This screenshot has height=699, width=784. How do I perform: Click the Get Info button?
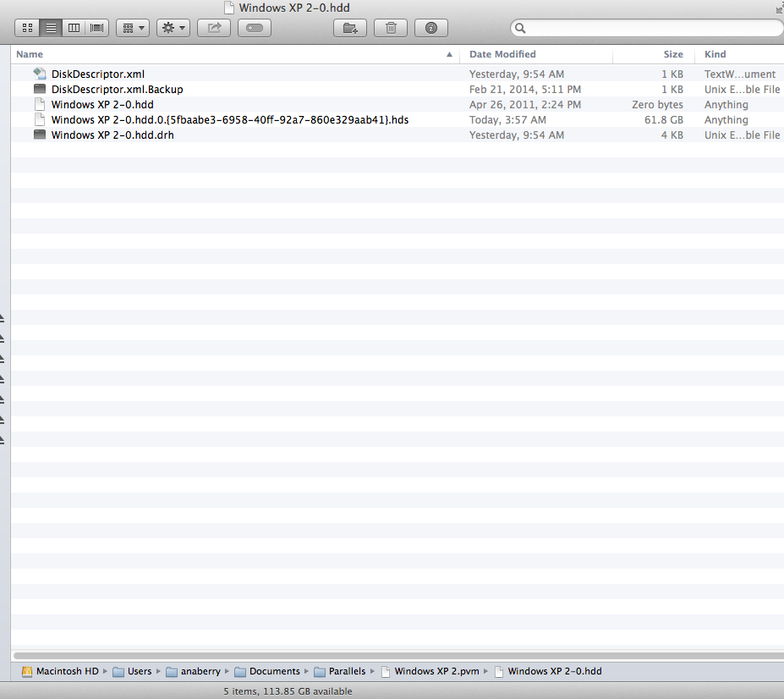point(431,28)
